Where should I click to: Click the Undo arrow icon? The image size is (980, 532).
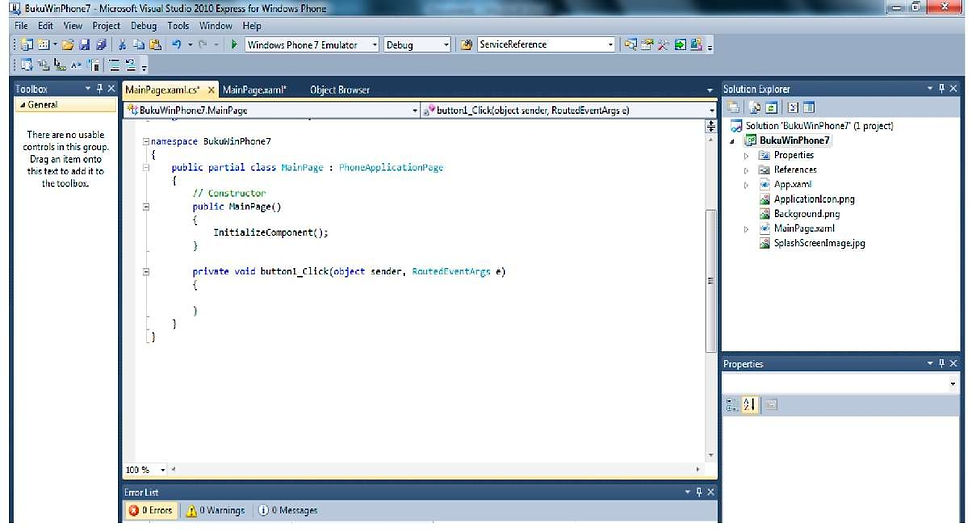coord(176,45)
